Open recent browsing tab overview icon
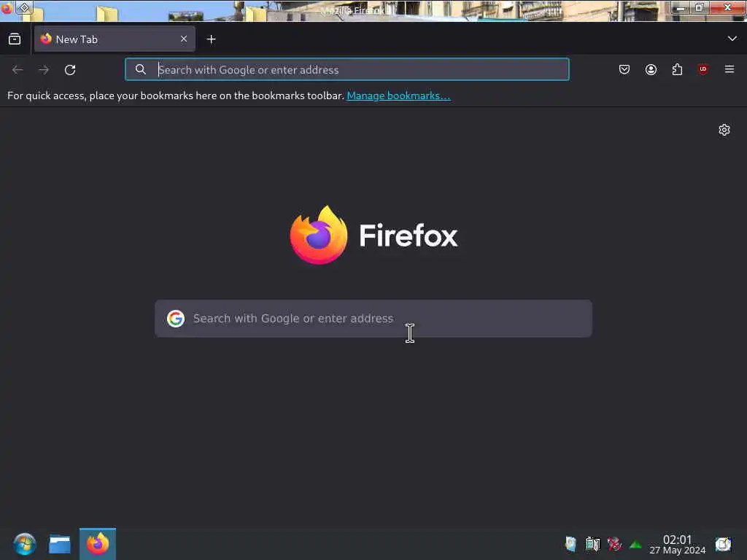 (x=15, y=39)
